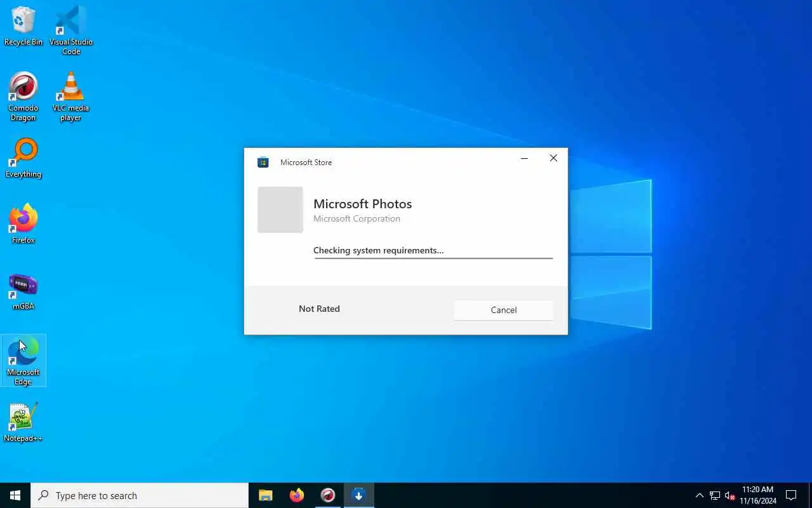Open the clock showing 11:20 AM
This screenshot has height=508, width=812.
click(x=758, y=495)
